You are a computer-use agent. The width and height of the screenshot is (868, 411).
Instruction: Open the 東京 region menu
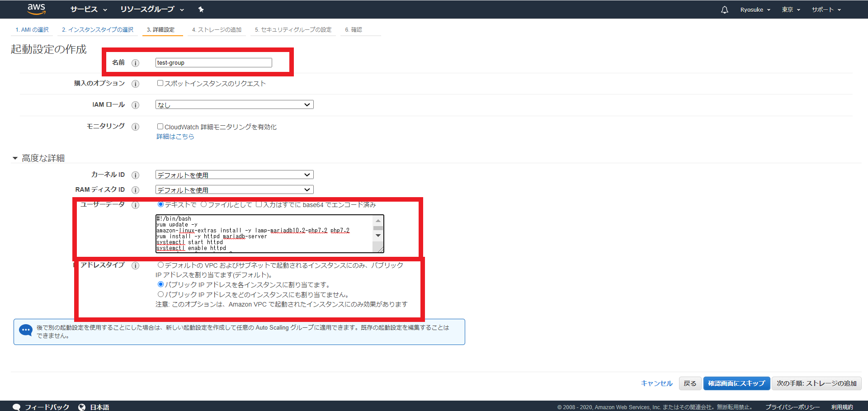click(791, 9)
